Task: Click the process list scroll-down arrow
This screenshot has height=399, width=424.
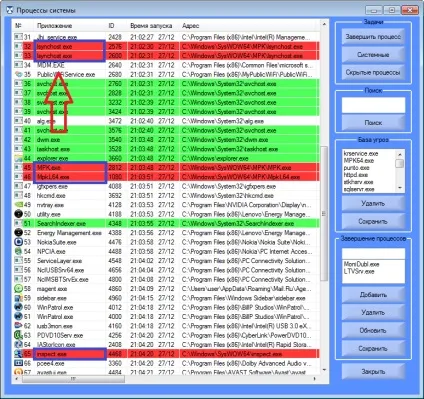Action: point(324,370)
